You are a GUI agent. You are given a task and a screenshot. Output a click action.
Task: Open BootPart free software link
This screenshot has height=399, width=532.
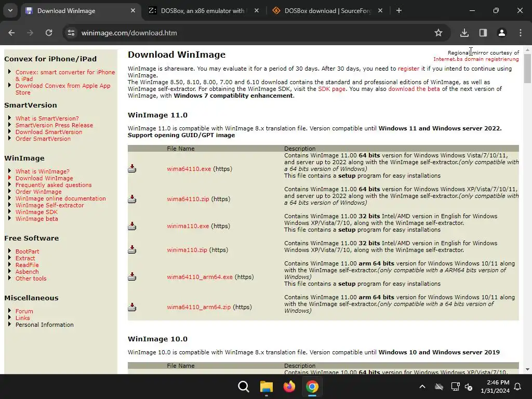pos(27,251)
